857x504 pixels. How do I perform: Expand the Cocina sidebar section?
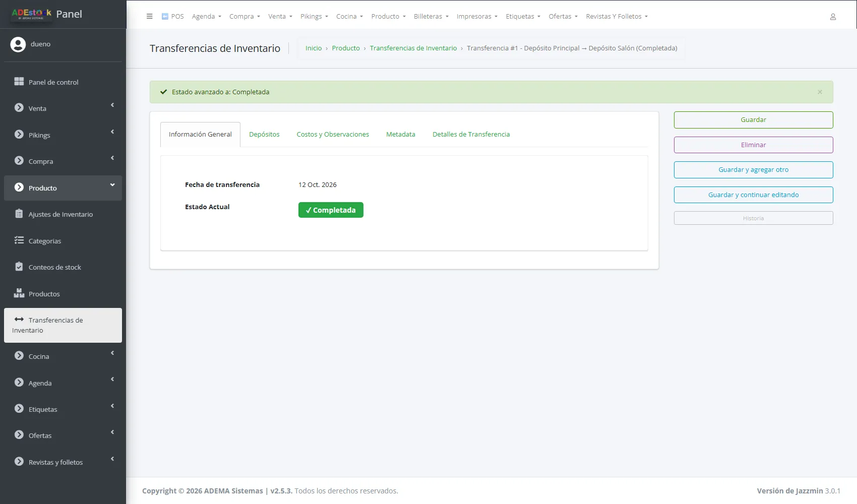point(63,356)
